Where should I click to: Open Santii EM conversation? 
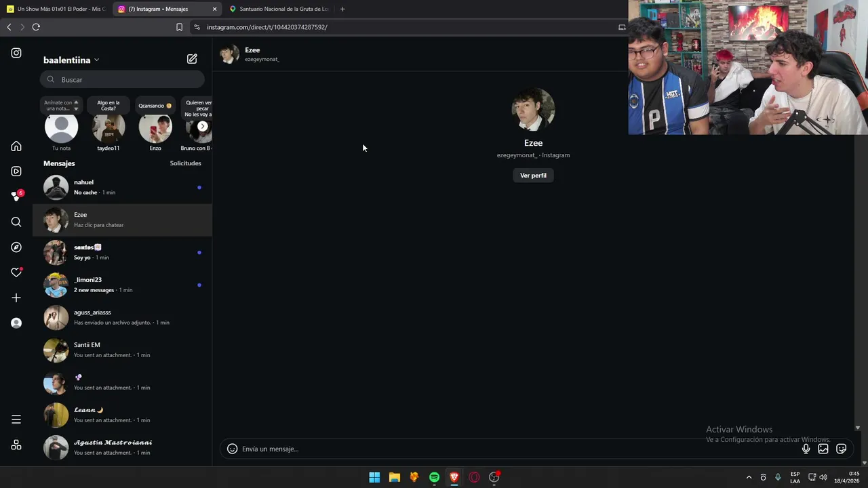click(x=122, y=350)
